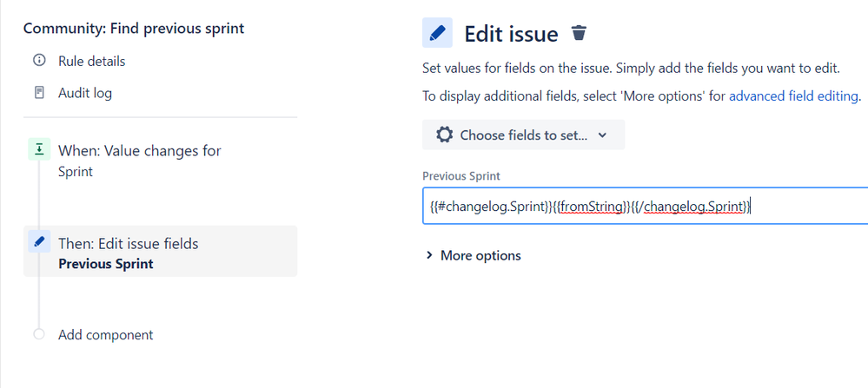Open Rule details

[91, 61]
